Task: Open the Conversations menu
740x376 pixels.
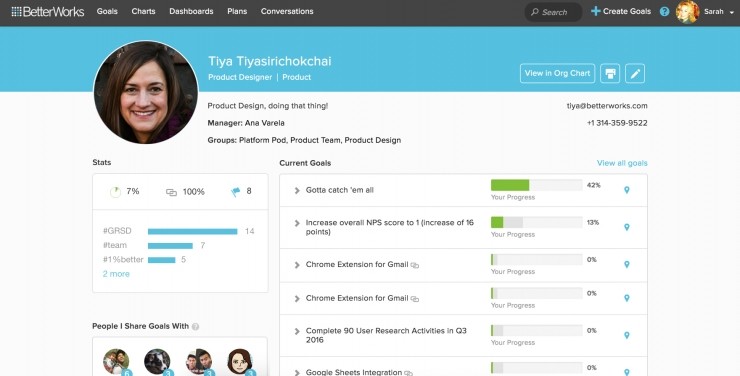Action: tap(287, 11)
